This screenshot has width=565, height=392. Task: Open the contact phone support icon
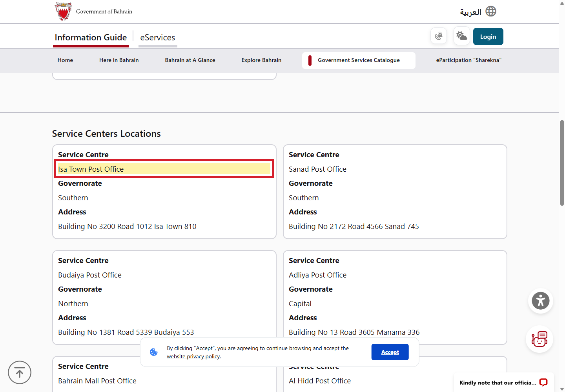coord(439,36)
